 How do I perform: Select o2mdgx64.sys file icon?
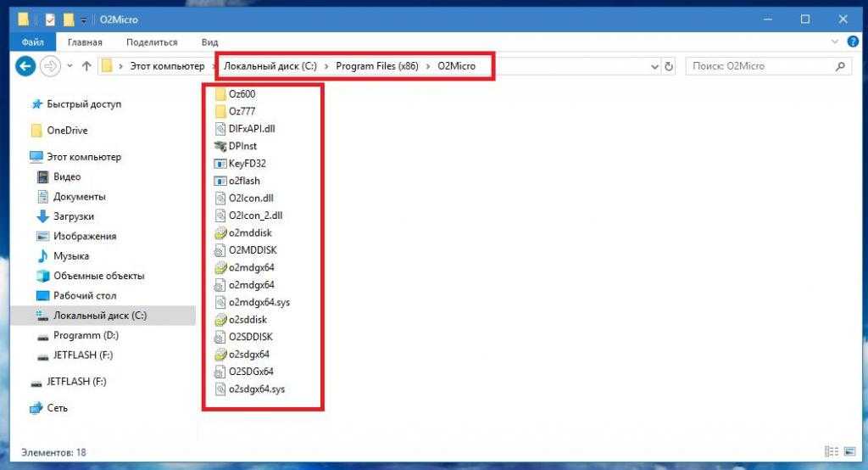coord(220,302)
